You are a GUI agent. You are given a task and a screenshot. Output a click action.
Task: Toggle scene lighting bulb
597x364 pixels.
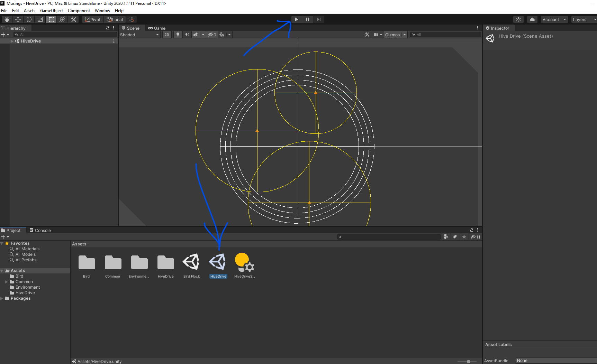(178, 35)
